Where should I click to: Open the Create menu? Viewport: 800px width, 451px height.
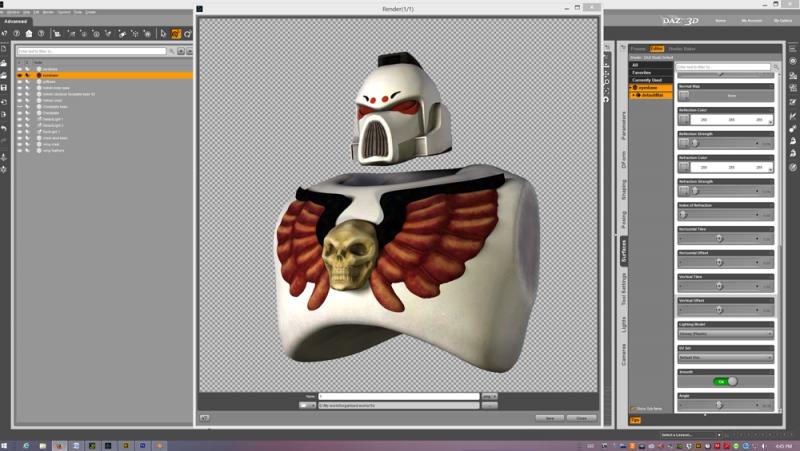point(90,12)
